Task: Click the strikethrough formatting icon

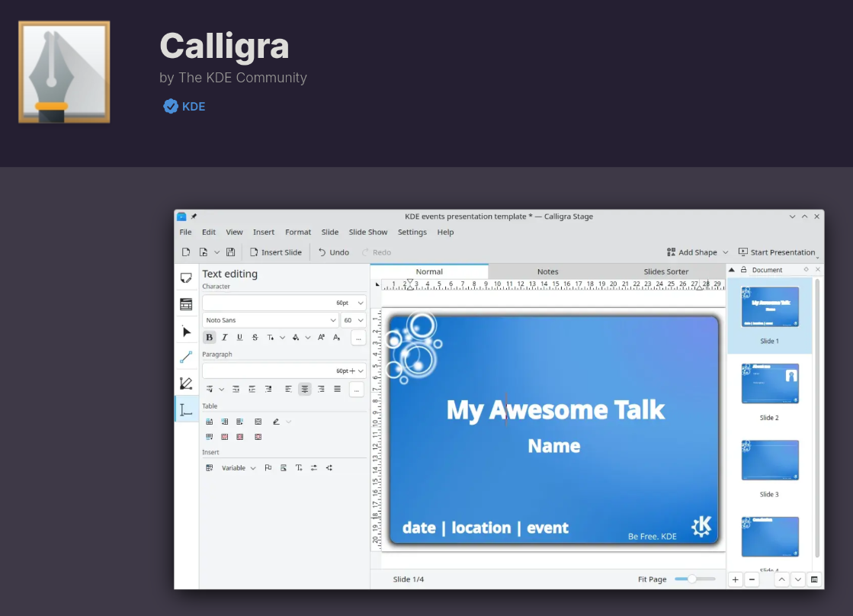Action: pos(255,337)
